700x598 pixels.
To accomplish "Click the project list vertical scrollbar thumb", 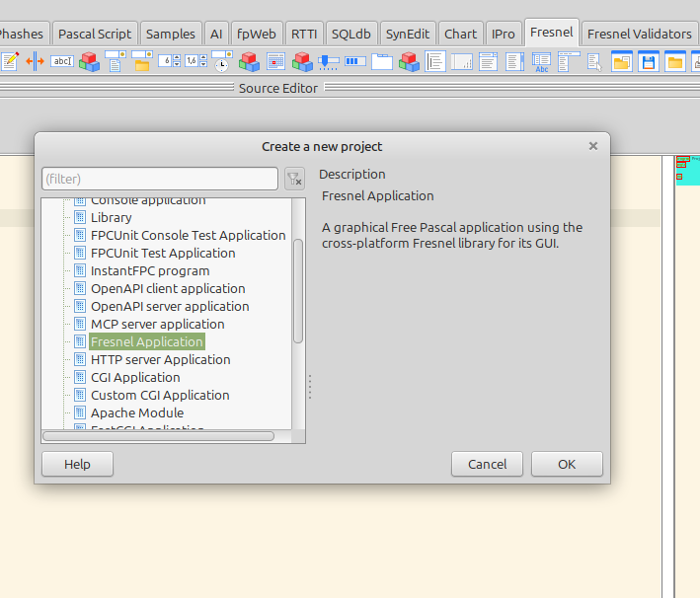I will tap(298, 291).
